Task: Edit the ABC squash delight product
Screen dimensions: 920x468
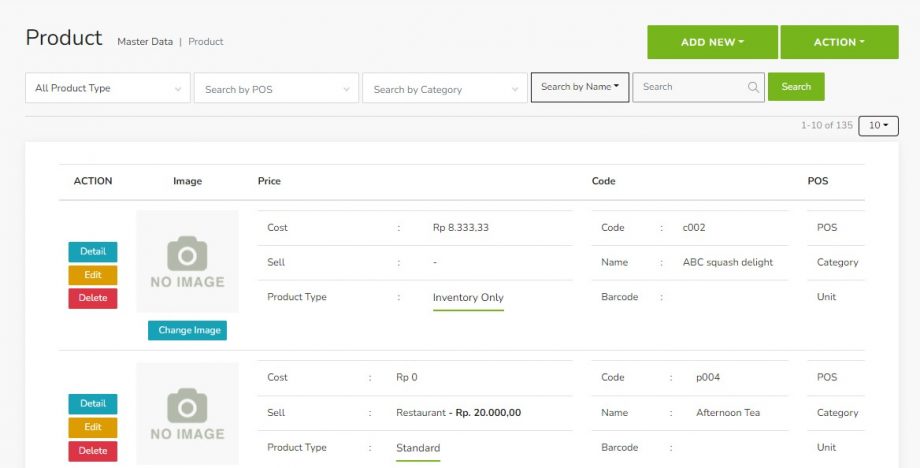Action: [93, 275]
